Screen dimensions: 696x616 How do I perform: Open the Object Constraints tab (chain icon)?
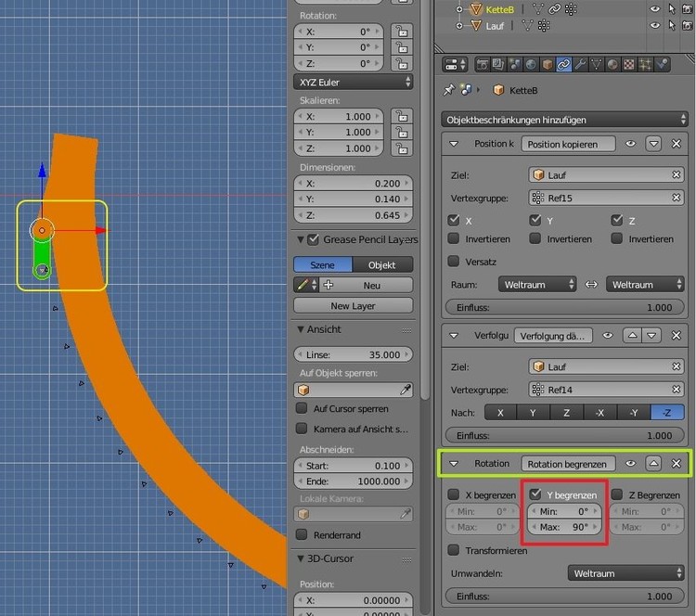(x=563, y=65)
